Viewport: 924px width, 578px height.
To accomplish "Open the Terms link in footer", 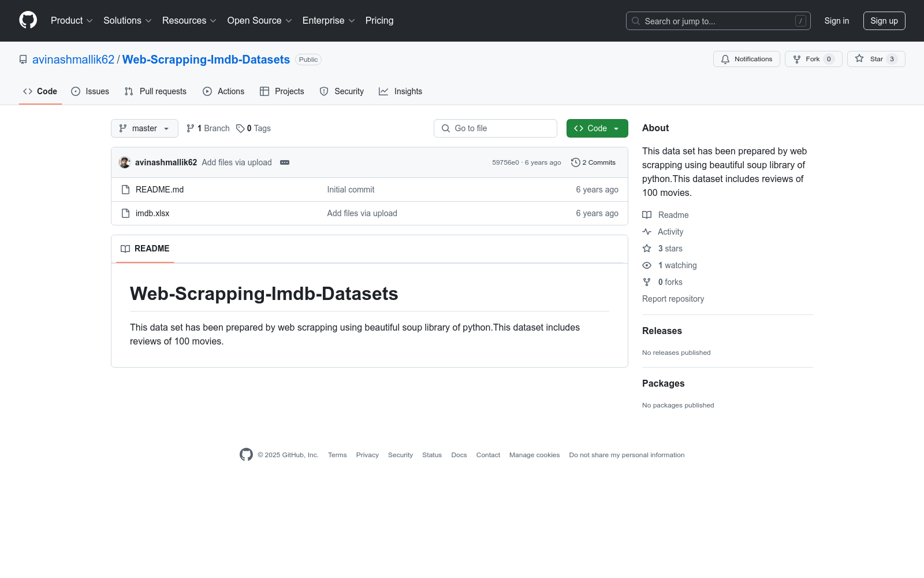I will point(337,455).
